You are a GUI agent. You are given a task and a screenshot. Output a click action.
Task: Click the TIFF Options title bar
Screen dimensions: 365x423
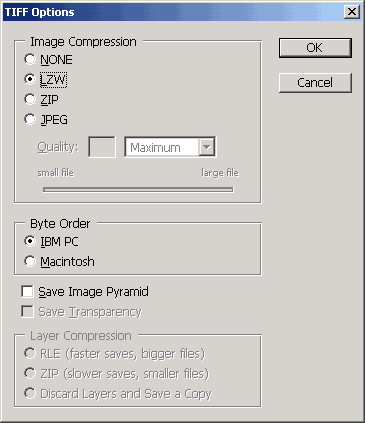173,12
